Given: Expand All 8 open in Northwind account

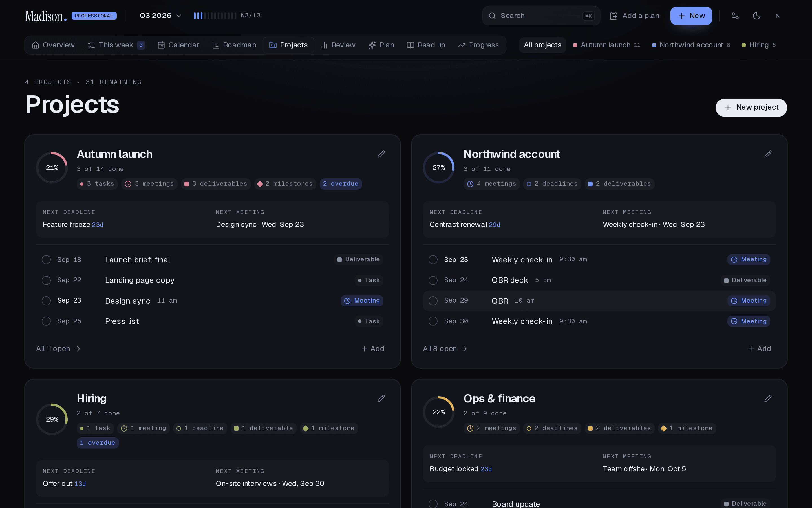Looking at the screenshot, I should 445,349.
